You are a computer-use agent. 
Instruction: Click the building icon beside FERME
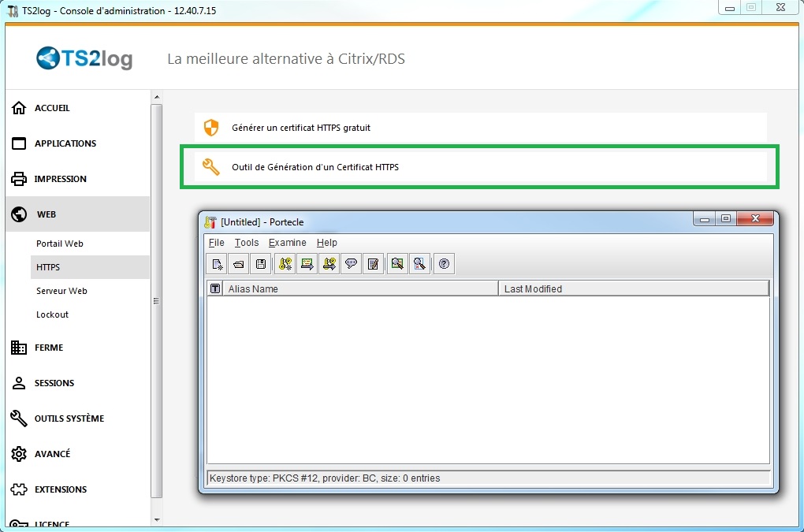[x=19, y=348]
